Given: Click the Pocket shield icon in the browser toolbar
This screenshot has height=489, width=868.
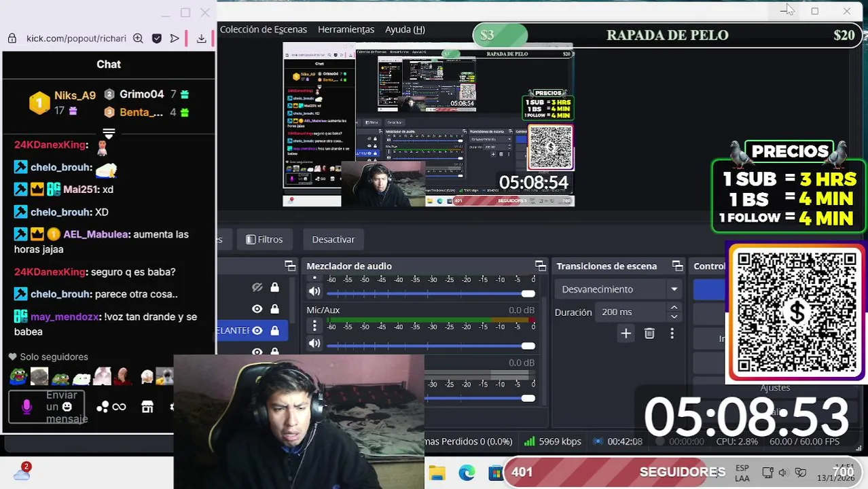Looking at the screenshot, I should coord(157,39).
